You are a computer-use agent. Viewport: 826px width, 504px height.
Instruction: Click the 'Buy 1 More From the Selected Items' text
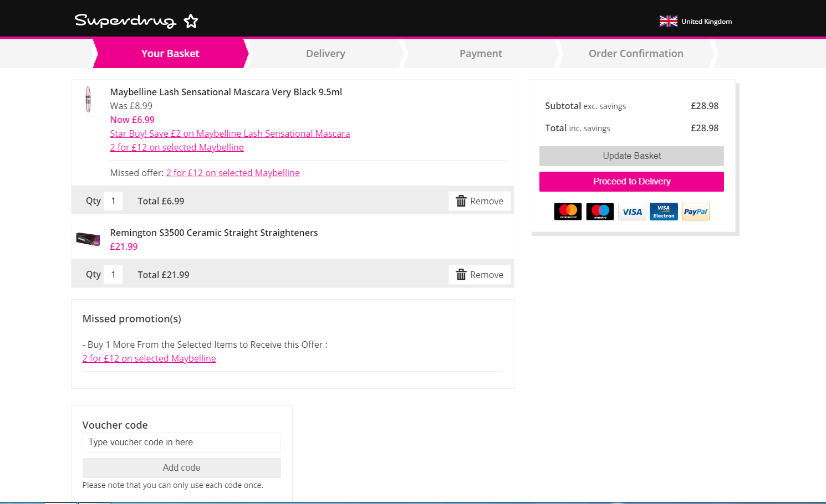tap(205, 344)
